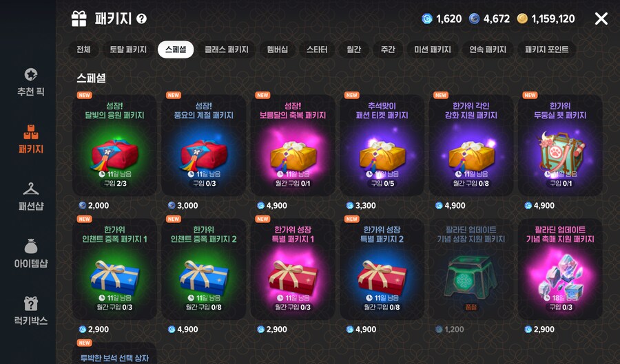Viewport: 620px width, 364px height.
Task: Click the 3,300 price under 추석맞이 패션 티켓 패키지
Action: click(365, 206)
